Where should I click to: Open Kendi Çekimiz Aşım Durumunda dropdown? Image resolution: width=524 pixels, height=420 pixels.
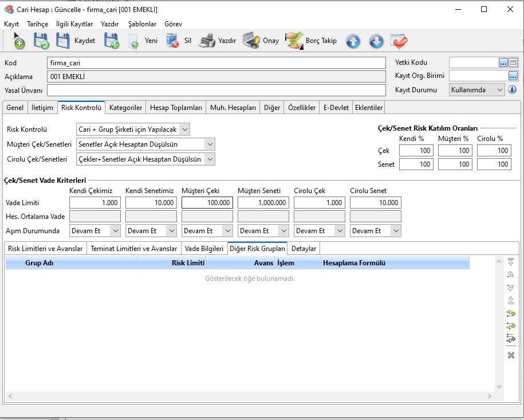[115, 231]
